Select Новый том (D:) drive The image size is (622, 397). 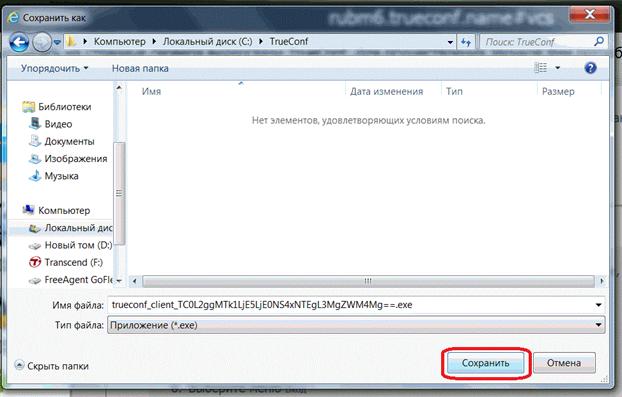(78, 245)
